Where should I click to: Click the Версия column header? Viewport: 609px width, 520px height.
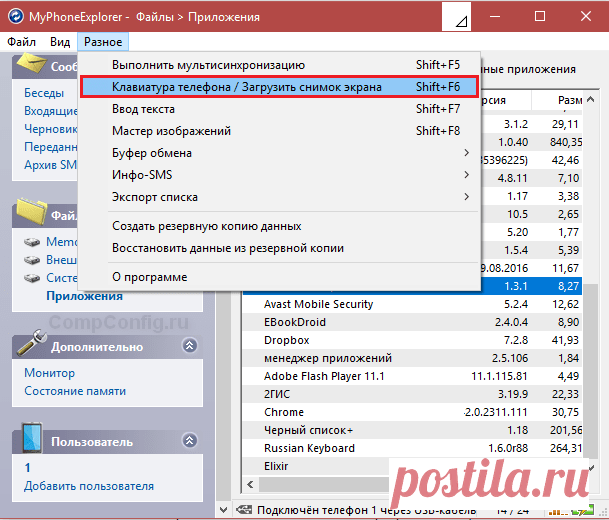(x=506, y=100)
